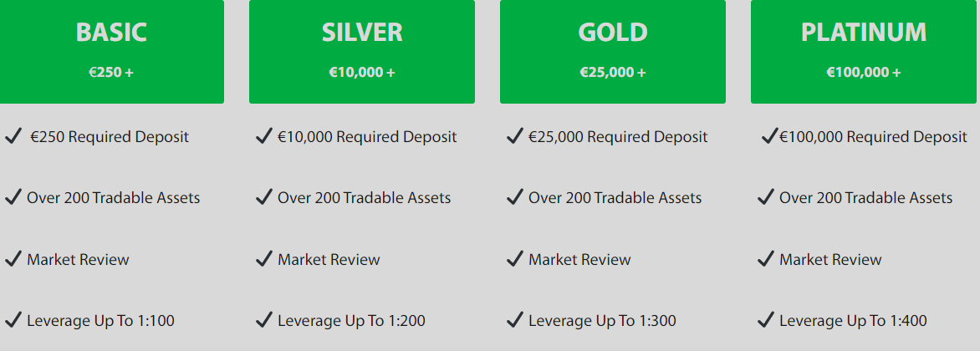Screen dimensions: 980x351
Task: Click the checkmark beside €100,000 Required Deposit
Action: [769, 135]
